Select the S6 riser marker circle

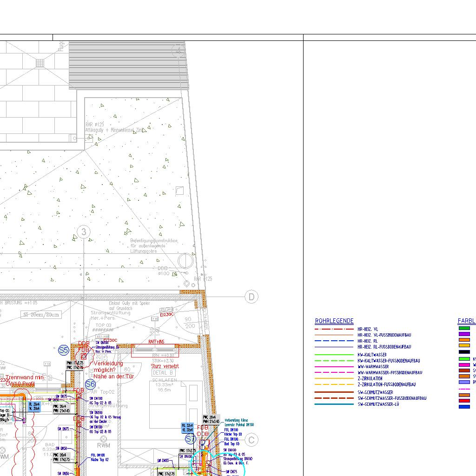[x=90, y=384]
